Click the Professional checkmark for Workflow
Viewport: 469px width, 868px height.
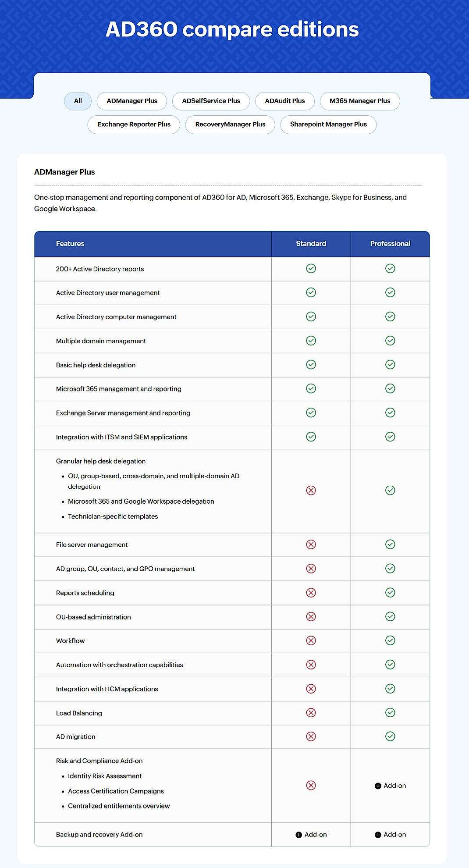(390, 640)
